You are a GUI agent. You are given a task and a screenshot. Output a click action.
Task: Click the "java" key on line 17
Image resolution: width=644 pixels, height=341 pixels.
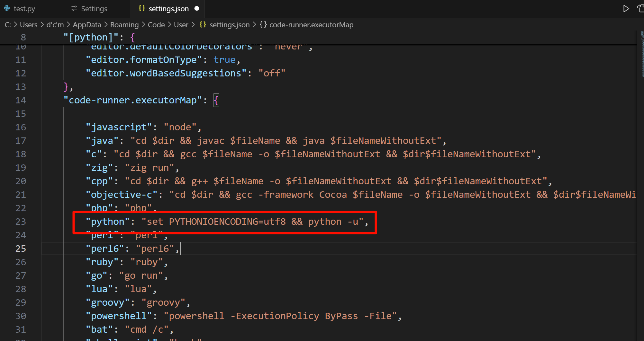pos(102,141)
